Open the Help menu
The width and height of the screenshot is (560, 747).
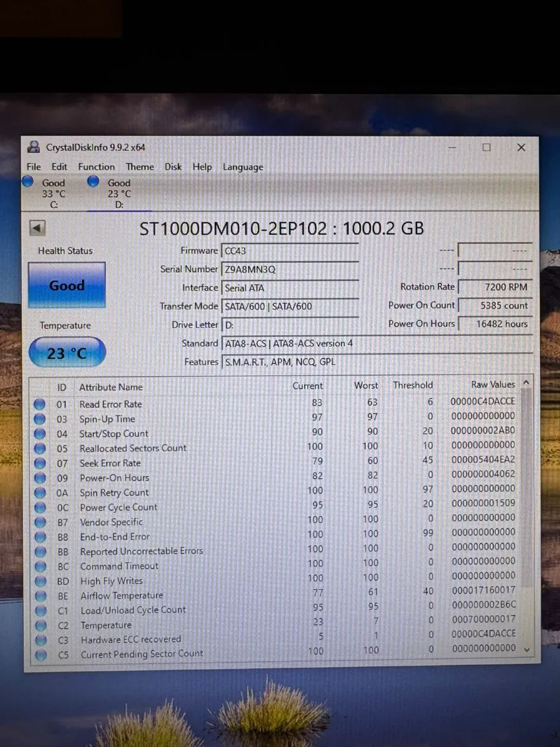tap(202, 167)
